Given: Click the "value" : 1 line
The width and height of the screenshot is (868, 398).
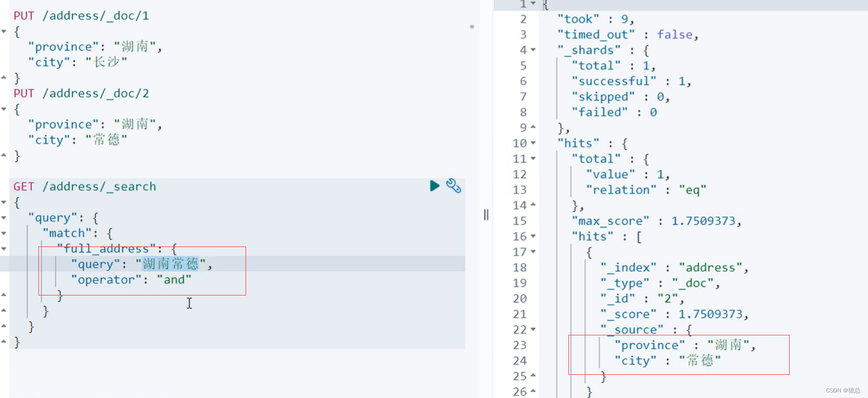Looking at the screenshot, I should click(628, 174).
